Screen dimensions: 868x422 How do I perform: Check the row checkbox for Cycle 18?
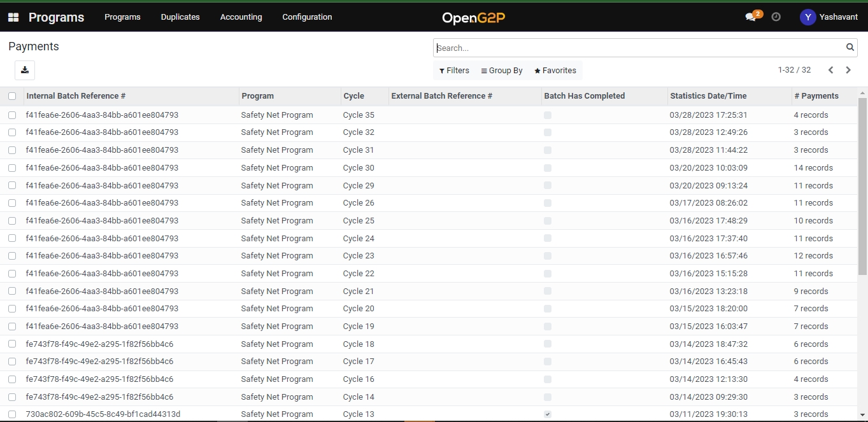[x=12, y=344]
